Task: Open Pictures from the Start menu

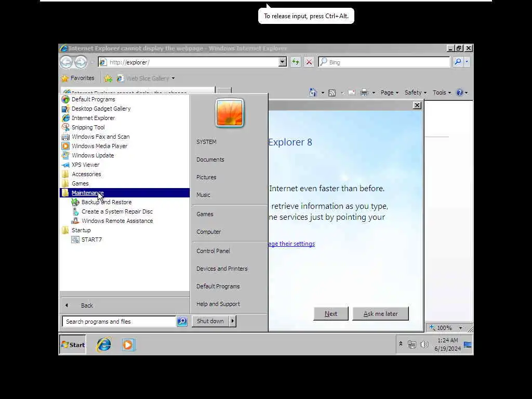Action: (206, 177)
